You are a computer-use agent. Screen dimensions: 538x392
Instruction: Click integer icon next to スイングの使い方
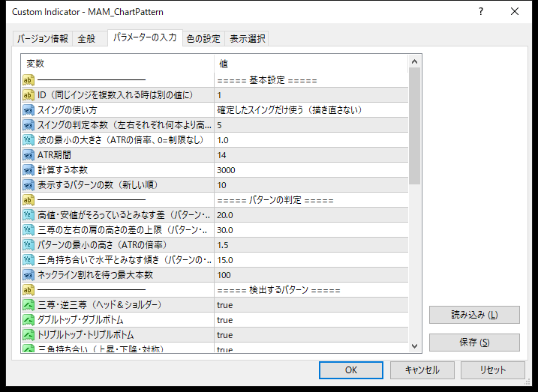29,110
